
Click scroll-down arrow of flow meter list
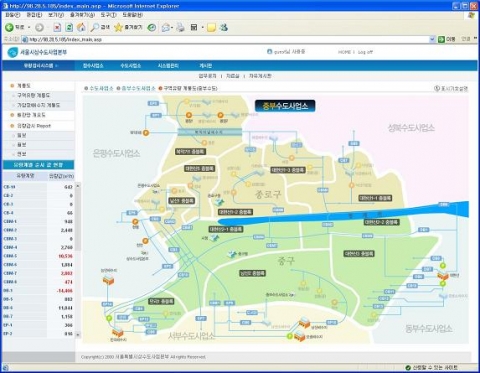[x=78, y=334]
